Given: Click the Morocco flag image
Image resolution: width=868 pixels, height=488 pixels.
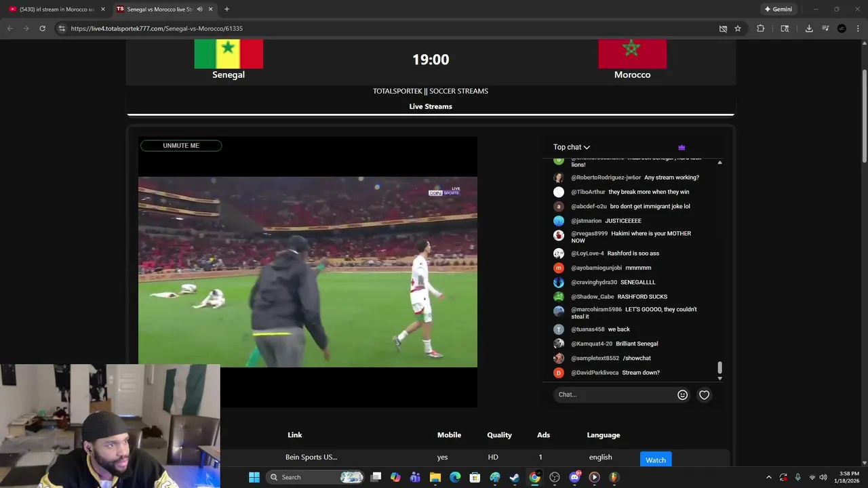Looking at the screenshot, I should [632, 54].
